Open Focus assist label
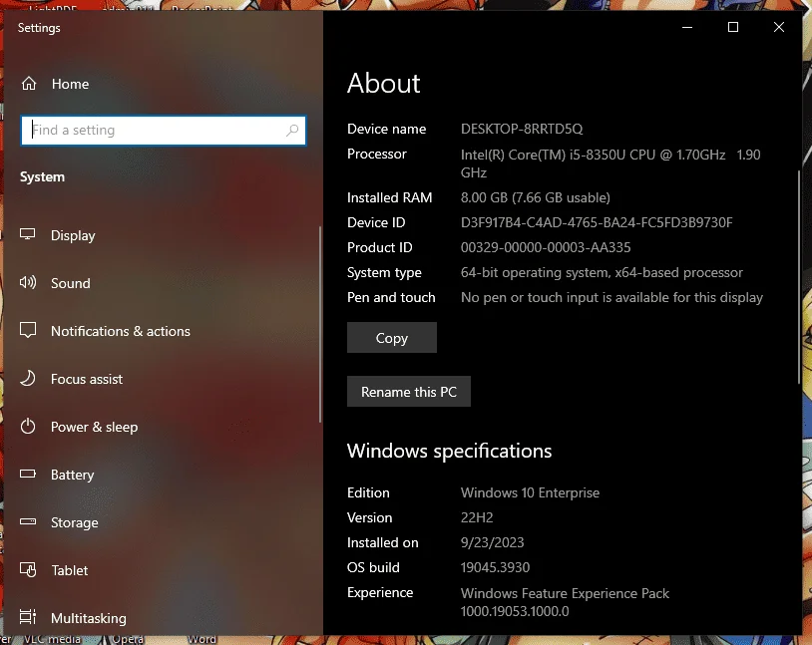 [87, 379]
